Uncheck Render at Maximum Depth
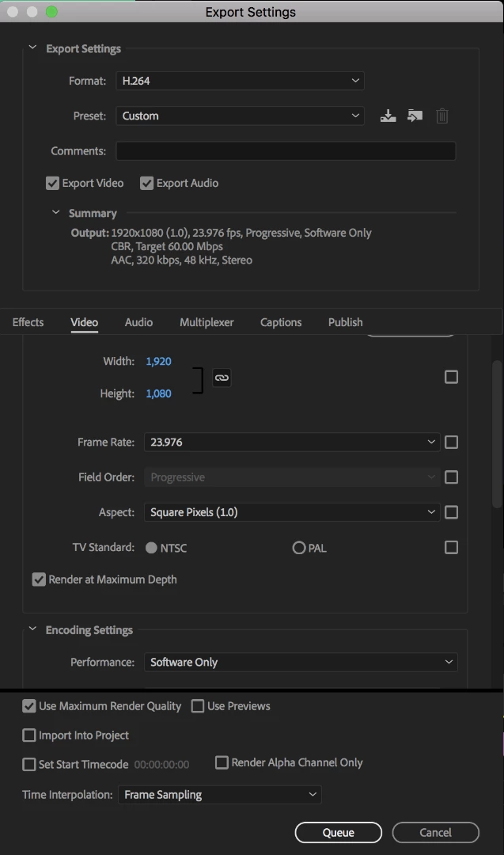 pyautogui.click(x=39, y=579)
